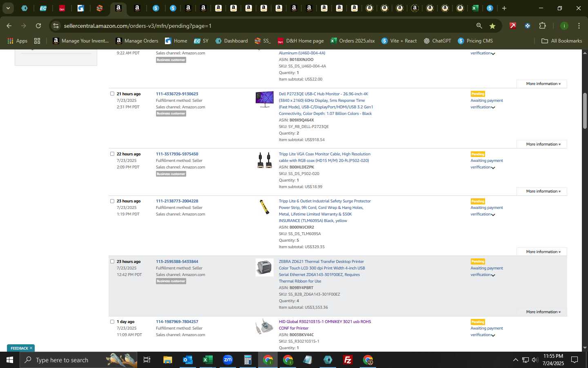
Task: Click the page vertical scrollbar thumb
Action: coord(585,111)
